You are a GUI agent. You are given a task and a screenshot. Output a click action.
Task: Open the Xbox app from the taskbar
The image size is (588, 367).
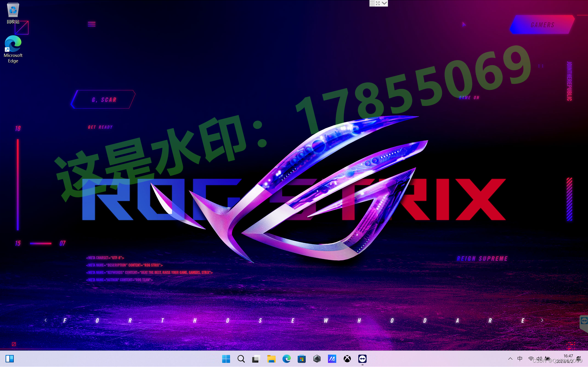(x=347, y=359)
